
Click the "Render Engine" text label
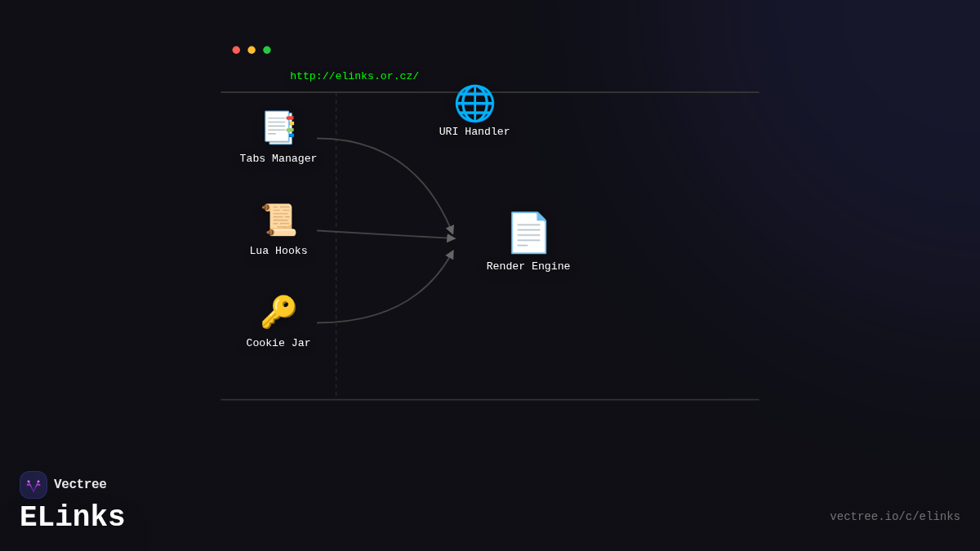click(x=528, y=266)
